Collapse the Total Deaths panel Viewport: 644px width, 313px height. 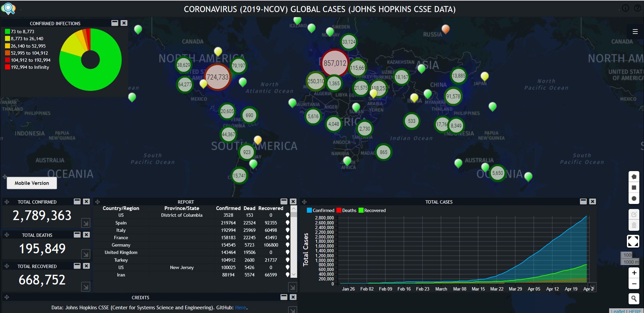point(77,234)
